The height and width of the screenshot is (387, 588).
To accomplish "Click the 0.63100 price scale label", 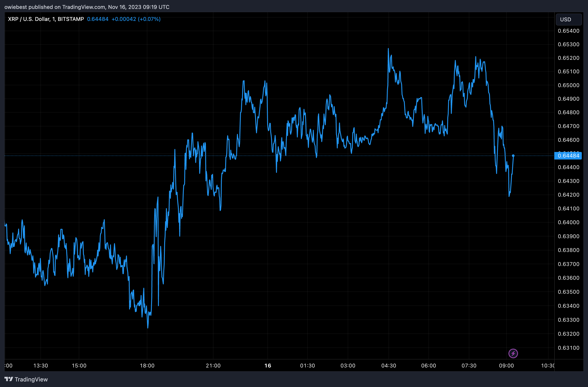I will 568,348.
